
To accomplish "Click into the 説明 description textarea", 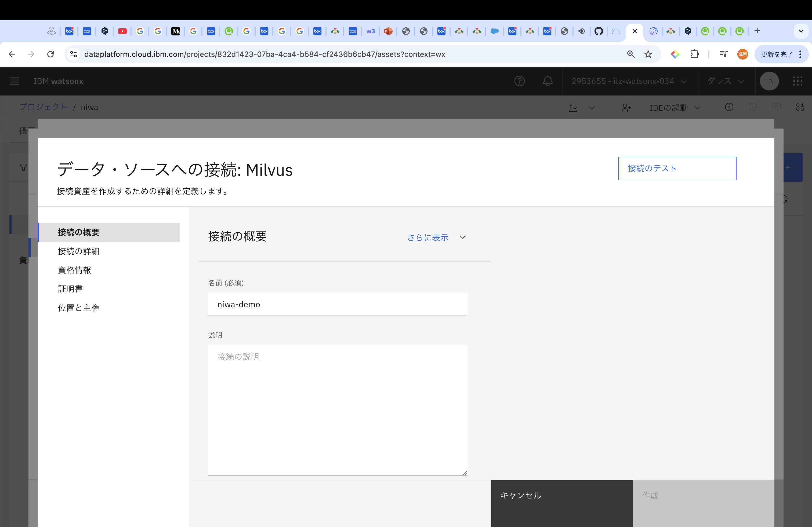I will point(338,409).
